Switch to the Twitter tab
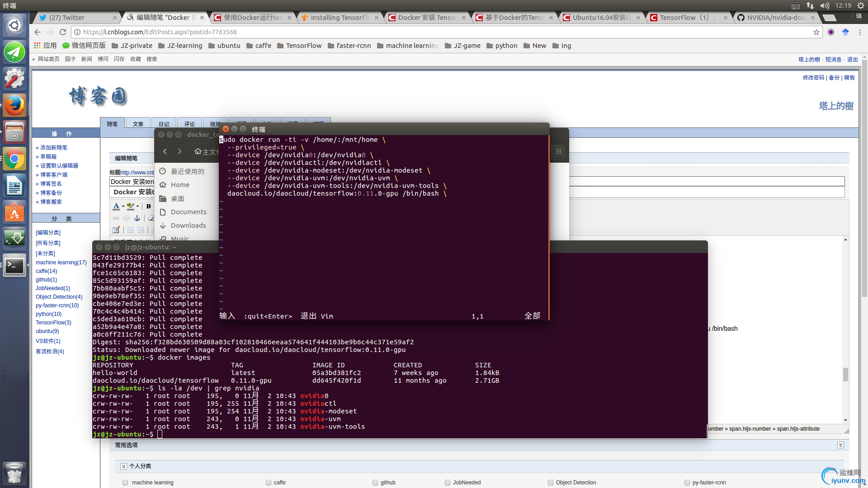Viewport: 868px width, 488px height. coord(76,18)
